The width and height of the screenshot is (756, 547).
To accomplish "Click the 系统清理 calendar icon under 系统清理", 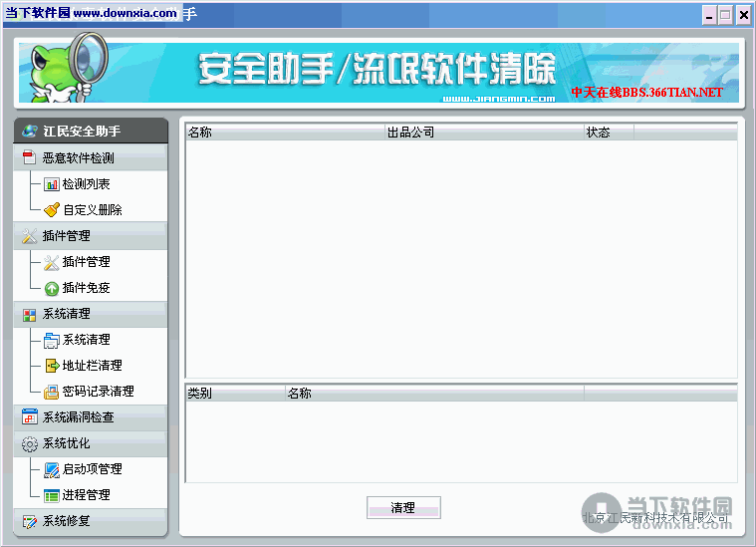I will pyautogui.click(x=52, y=340).
